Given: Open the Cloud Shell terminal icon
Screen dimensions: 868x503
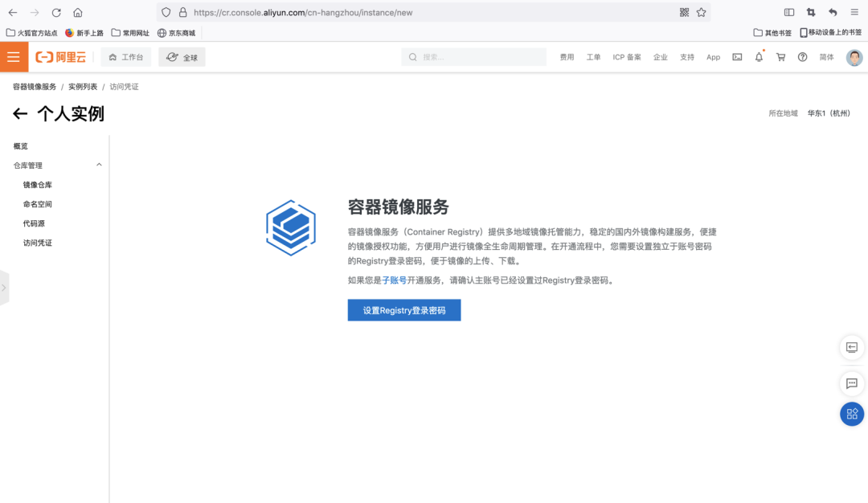Looking at the screenshot, I should [x=737, y=57].
